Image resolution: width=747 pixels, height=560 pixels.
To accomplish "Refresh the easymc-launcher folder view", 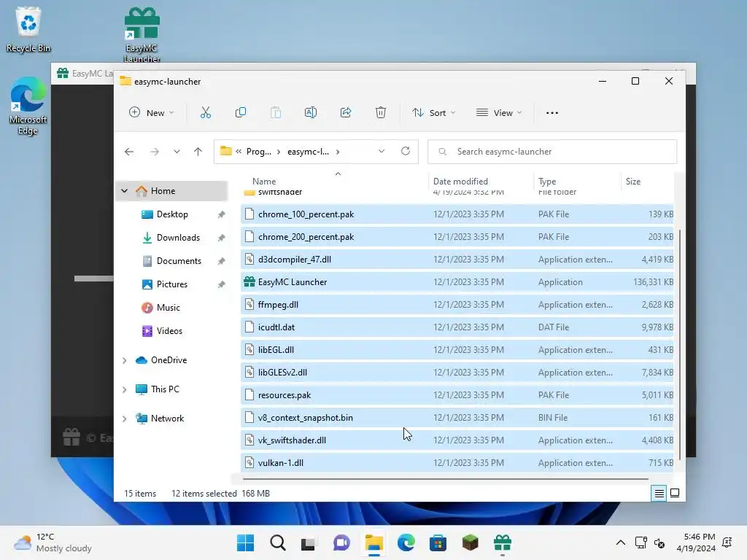I will (406, 151).
